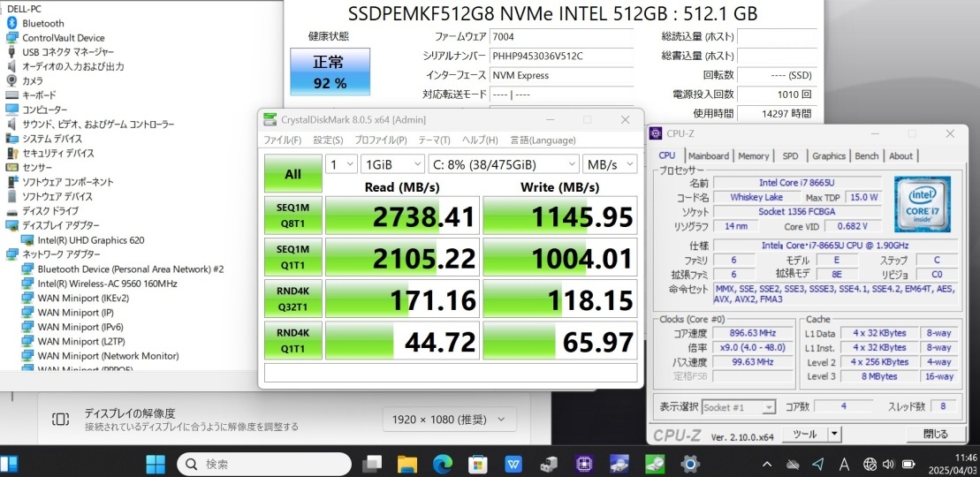
Task: Click the display resolution icon in Settings
Action: [x=61, y=420]
